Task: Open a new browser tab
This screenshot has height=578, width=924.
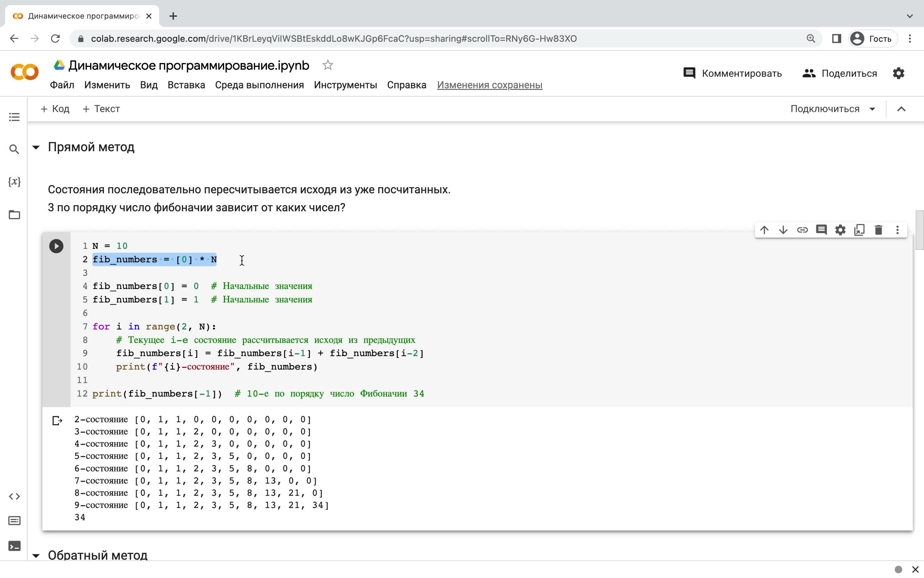Action: 173,16
